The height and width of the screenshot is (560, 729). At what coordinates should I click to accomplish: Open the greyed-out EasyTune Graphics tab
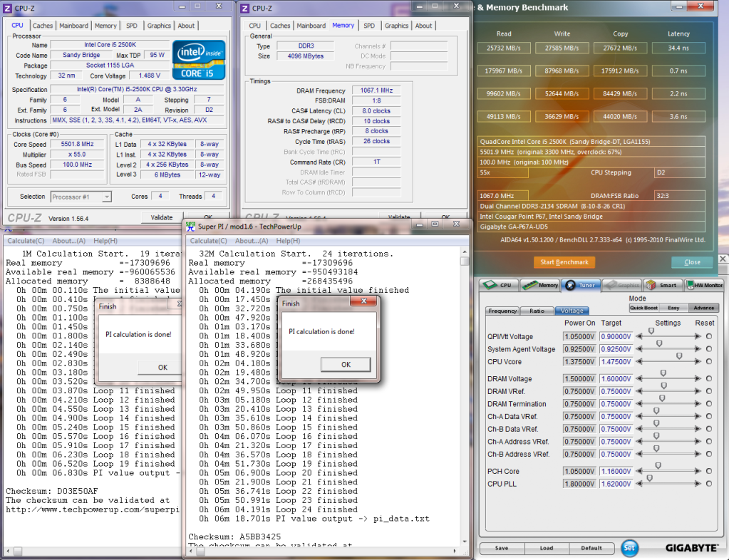point(621,285)
